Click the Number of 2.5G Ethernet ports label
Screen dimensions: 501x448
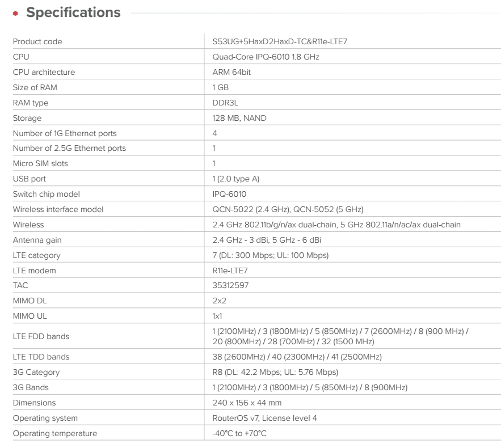tap(69, 148)
